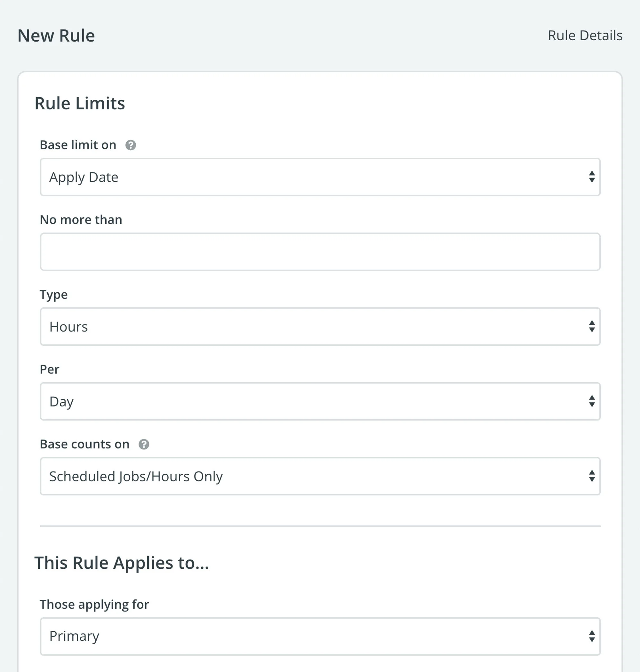
Task: Open the Per dropdown showing Day
Action: [320, 401]
